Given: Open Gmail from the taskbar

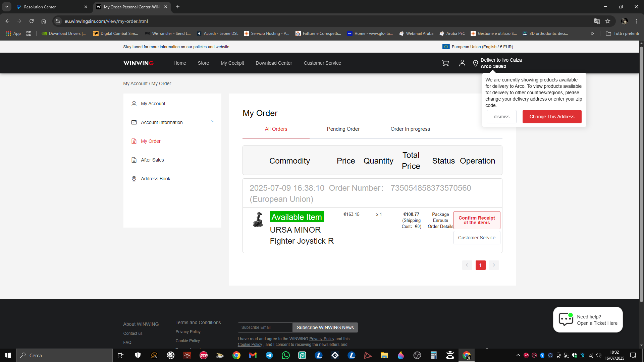Looking at the screenshot, I should (253, 355).
